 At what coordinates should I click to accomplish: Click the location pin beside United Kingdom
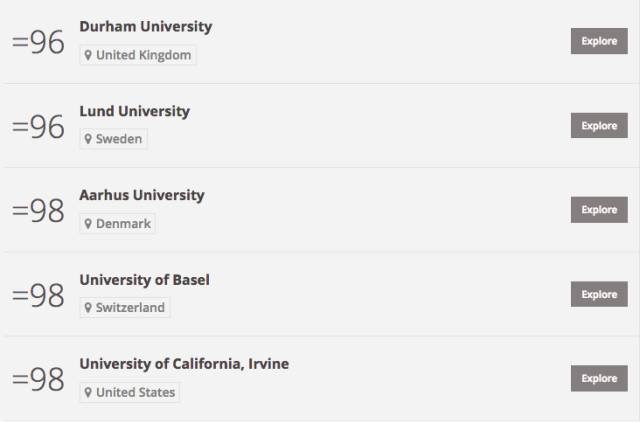88,55
